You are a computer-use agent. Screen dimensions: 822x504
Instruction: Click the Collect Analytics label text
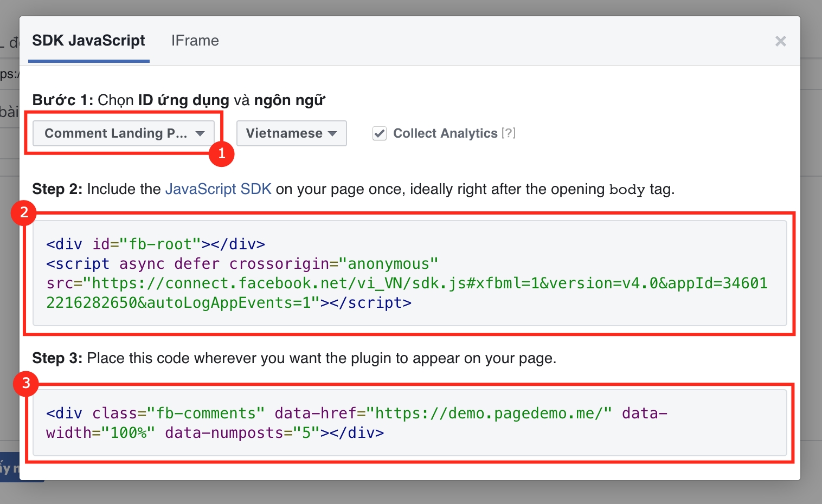(x=445, y=133)
